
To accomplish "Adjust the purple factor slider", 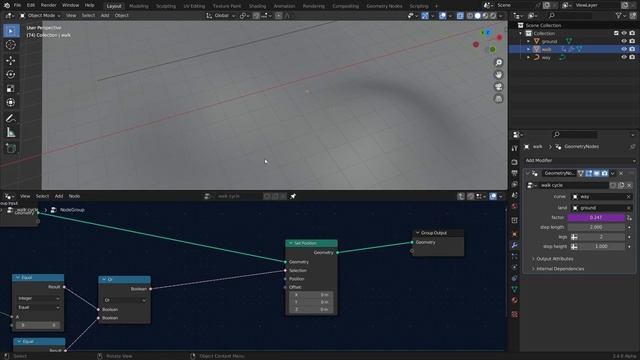I will [x=596, y=218].
